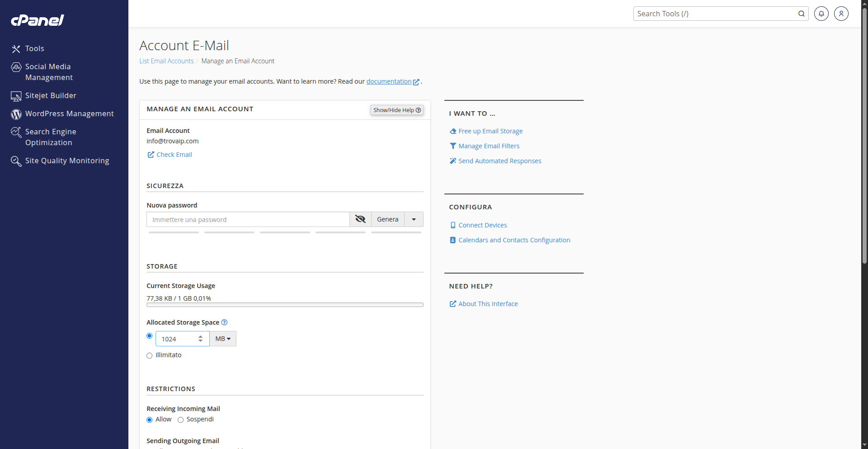Click the Site Quality Monitoring icon
This screenshot has height=449, width=868.
16,161
